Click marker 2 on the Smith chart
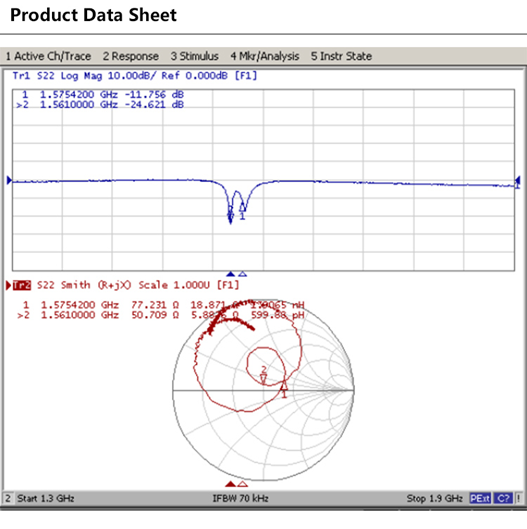The image size is (527, 529). (264, 375)
